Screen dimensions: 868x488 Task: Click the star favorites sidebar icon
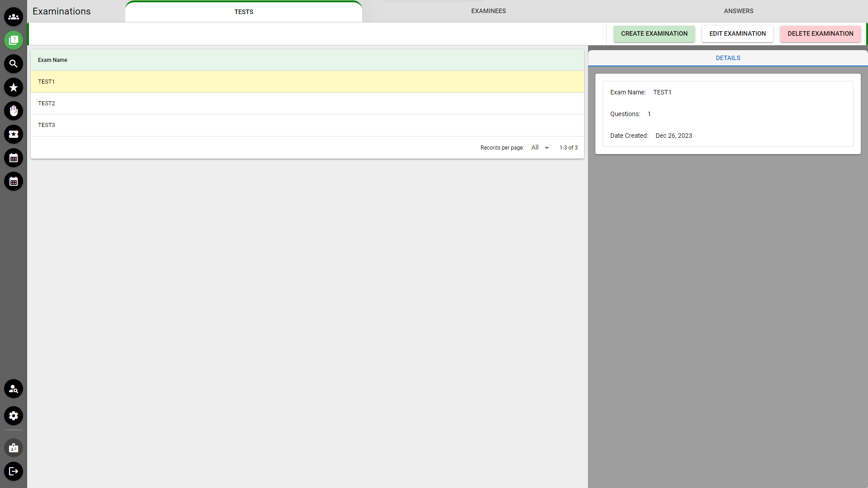14,87
